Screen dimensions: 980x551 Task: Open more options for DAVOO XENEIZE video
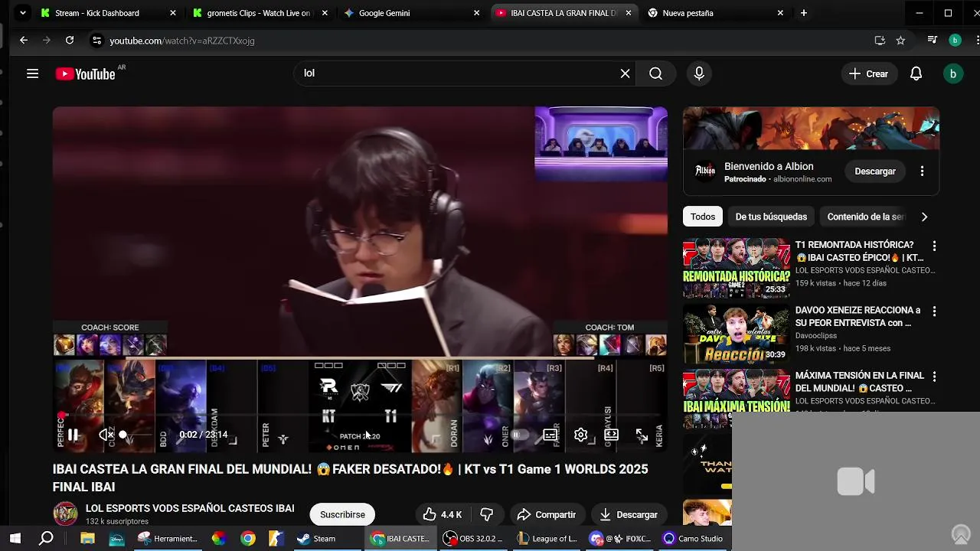(x=934, y=311)
